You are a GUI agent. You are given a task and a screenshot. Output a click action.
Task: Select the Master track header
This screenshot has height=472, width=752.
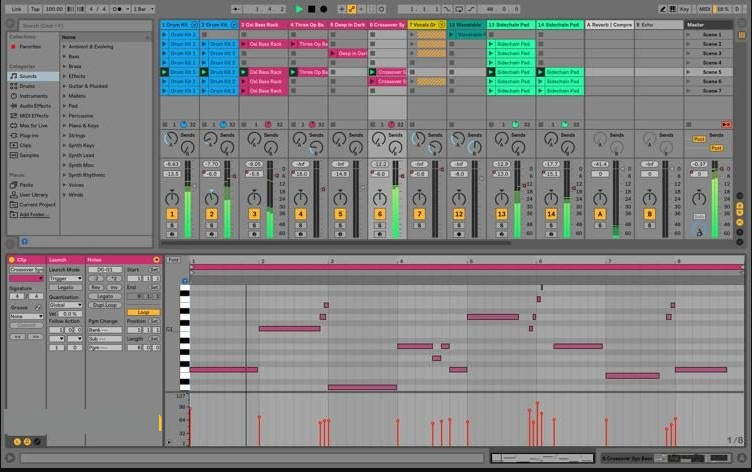click(x=708, y=24)
